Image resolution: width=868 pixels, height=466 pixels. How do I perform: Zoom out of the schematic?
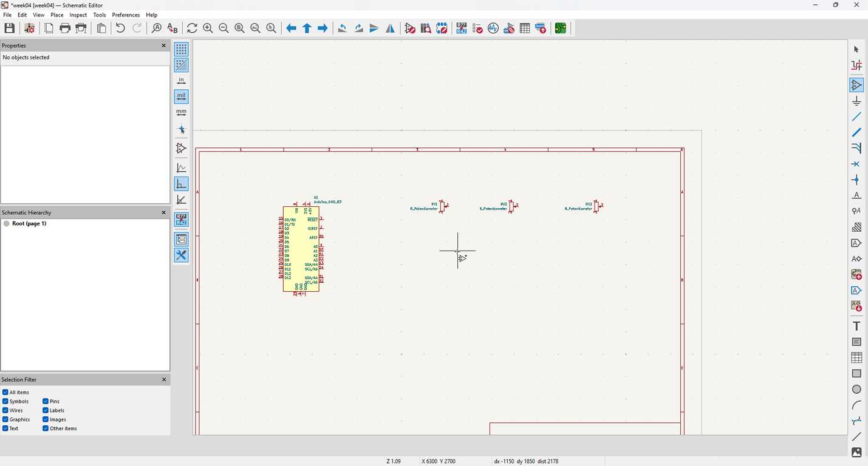point(224,28)
